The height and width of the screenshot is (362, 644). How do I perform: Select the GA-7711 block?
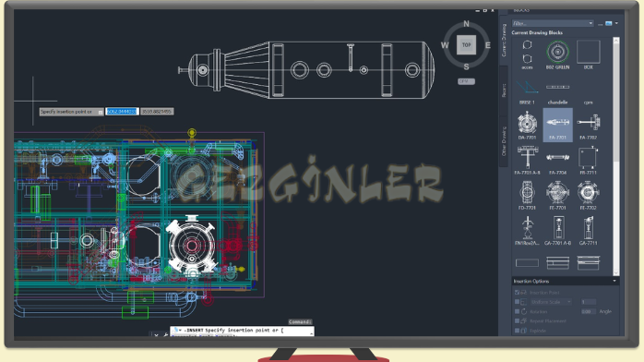(588, 231)
